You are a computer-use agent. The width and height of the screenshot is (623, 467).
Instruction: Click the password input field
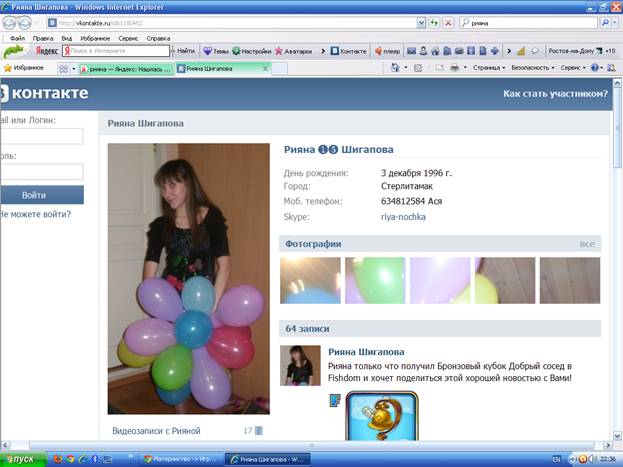click(41, 172)
